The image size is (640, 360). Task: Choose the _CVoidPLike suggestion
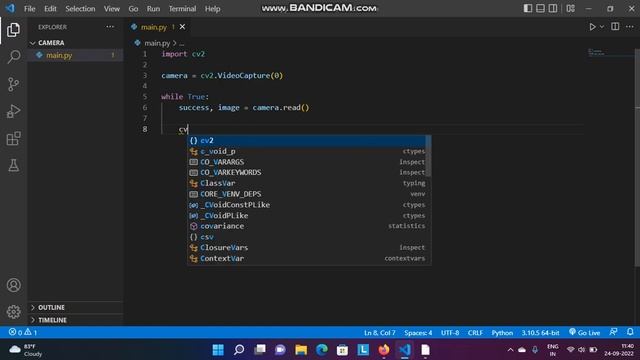[306, 216]
